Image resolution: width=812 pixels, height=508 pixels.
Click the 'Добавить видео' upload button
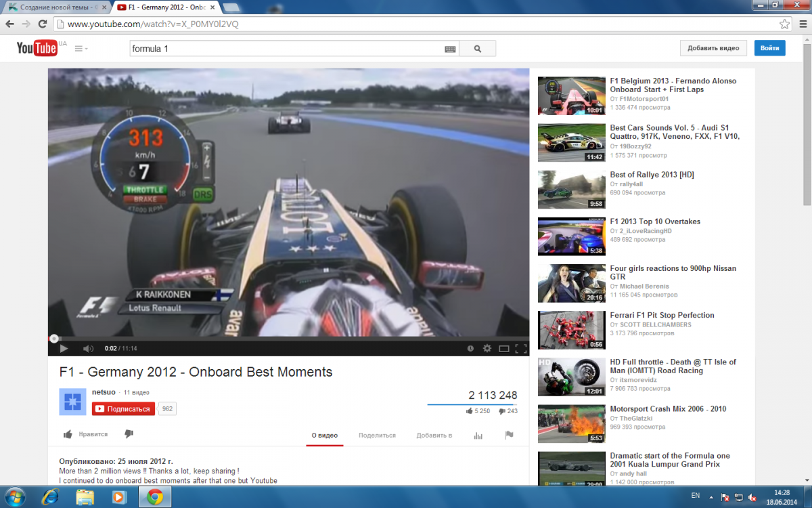coord(713,48)
